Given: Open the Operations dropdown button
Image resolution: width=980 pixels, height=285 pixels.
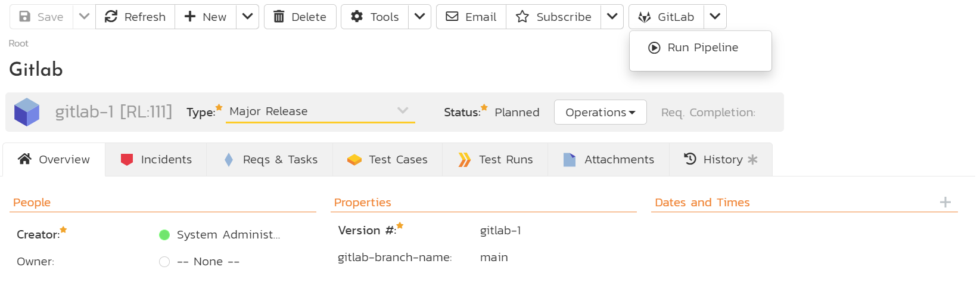Looking at the screenshot, I should 601,112.
